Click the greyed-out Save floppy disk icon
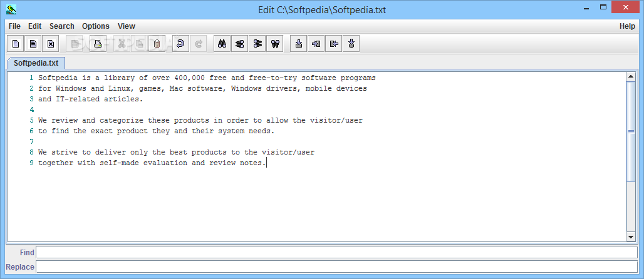This screenshot has width=644, height=279. (75, 44)
